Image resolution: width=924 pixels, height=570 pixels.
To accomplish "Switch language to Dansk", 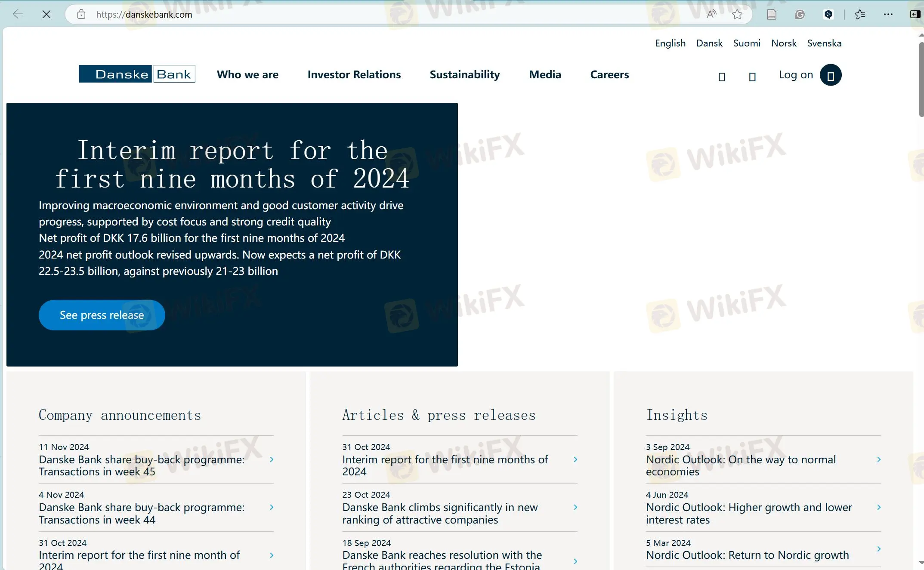I will click(709, 43).
